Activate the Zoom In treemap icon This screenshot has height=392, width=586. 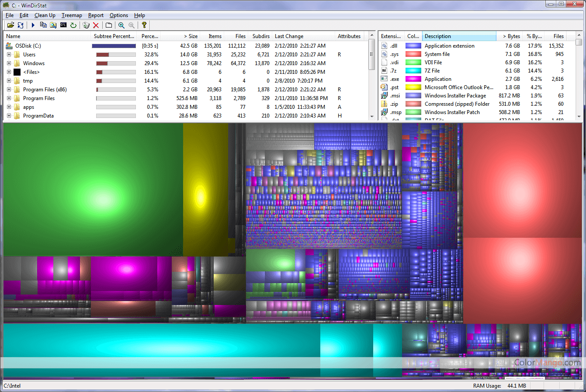(121, 25)
